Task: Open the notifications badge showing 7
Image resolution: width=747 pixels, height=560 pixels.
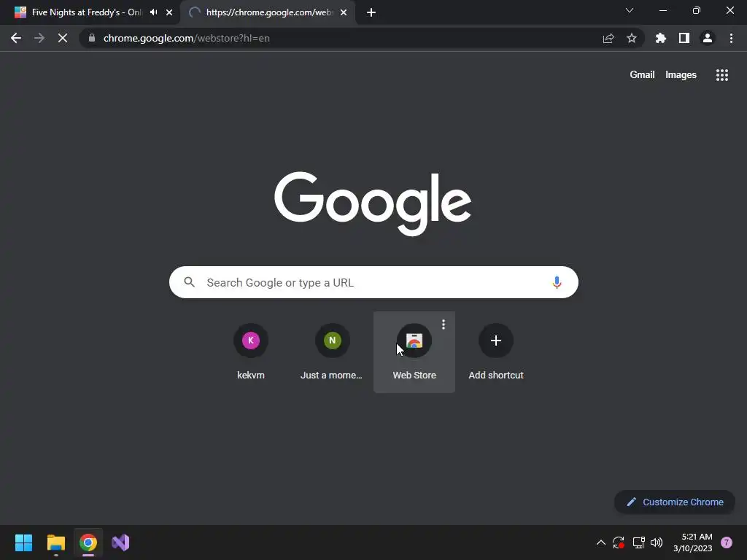Action: tap(727, 542)
